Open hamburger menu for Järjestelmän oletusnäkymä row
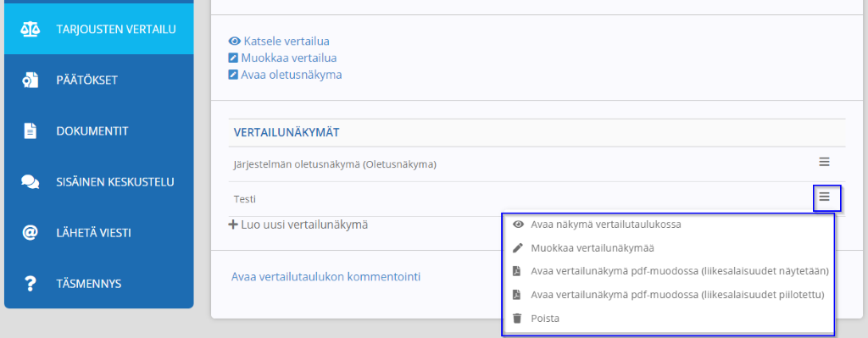Viewport: 868px width, 338px height. tap(824, 162)
